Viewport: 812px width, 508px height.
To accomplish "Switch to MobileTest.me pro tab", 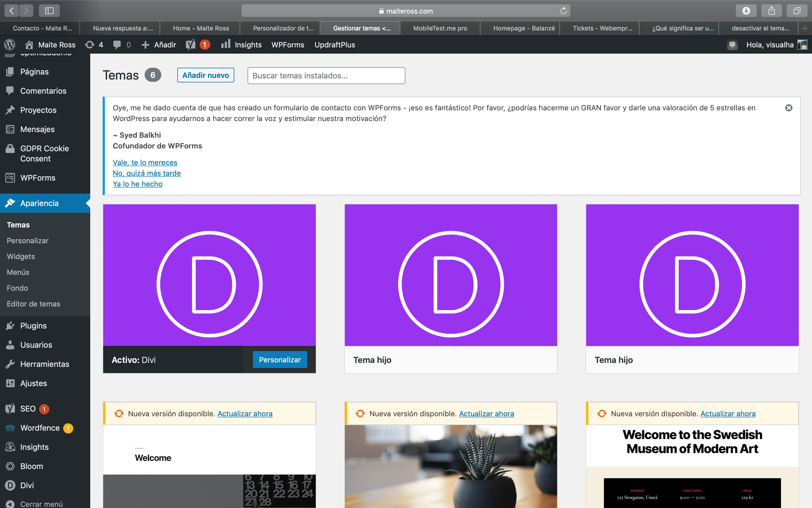I will tap(440, 29).
